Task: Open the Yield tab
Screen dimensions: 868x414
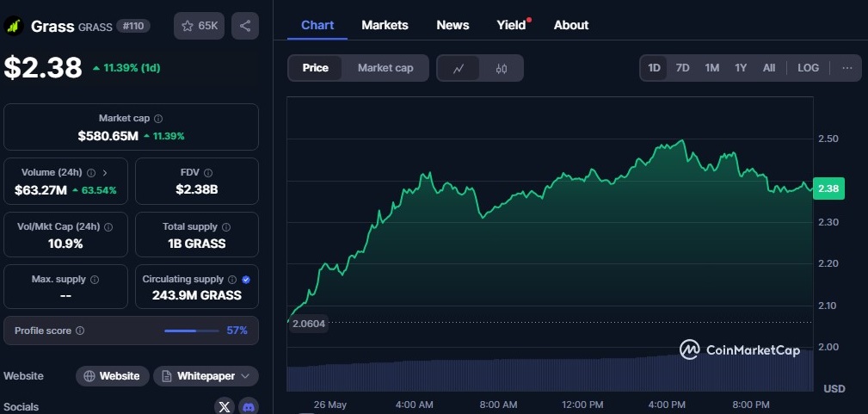Action: [512, 26]
